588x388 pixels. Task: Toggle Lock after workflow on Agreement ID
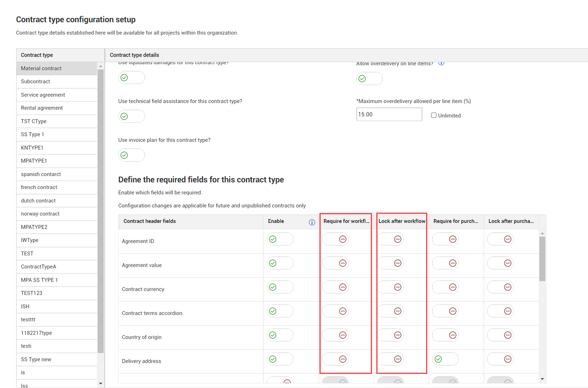coord(390,239)
